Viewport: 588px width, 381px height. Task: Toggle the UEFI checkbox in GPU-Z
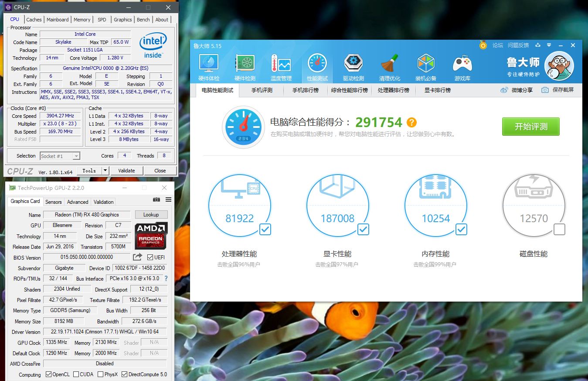(150, 257)
